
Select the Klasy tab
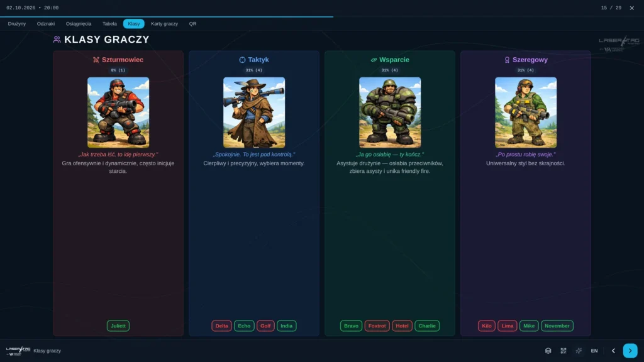coord(134,24)
